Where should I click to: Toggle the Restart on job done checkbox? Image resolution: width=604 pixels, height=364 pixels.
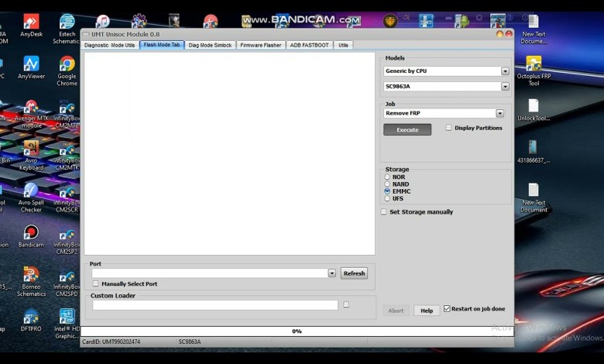point(447,309)
